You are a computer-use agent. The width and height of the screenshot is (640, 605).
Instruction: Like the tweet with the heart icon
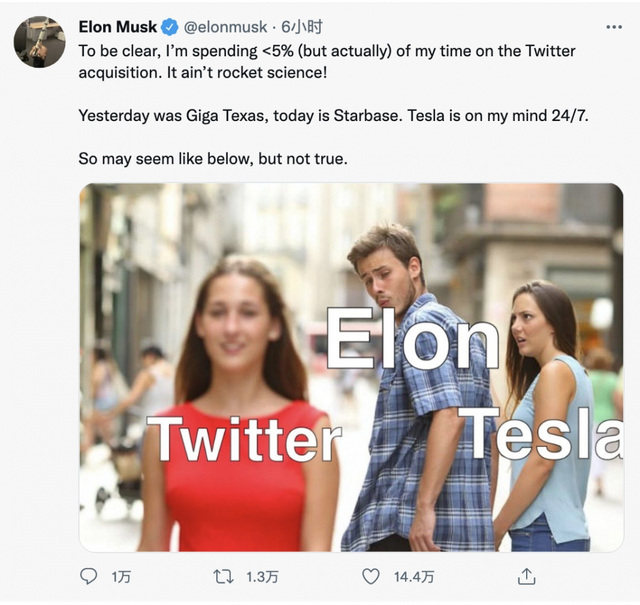[x=371, y=576]
